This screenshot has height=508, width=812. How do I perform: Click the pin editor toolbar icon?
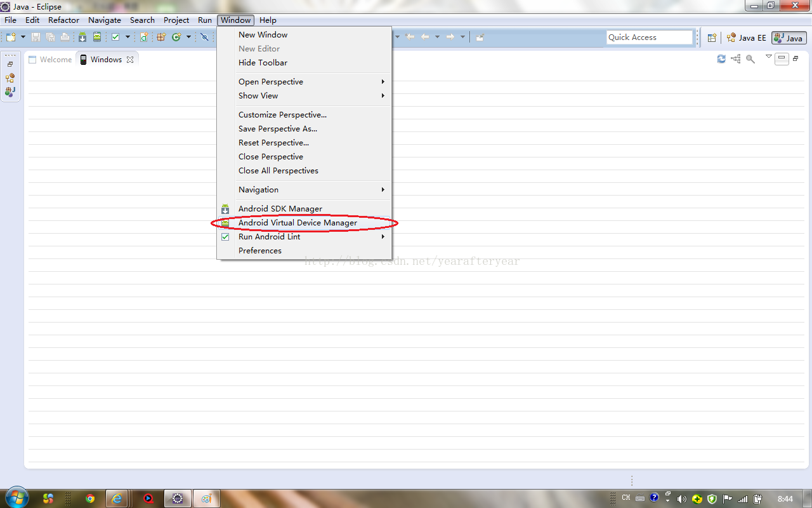[x=480, y=37]
